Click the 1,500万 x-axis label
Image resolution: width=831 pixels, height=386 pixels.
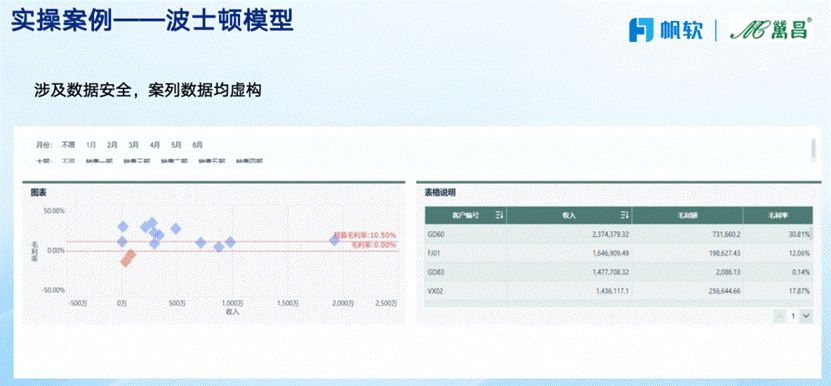point(288,303)
